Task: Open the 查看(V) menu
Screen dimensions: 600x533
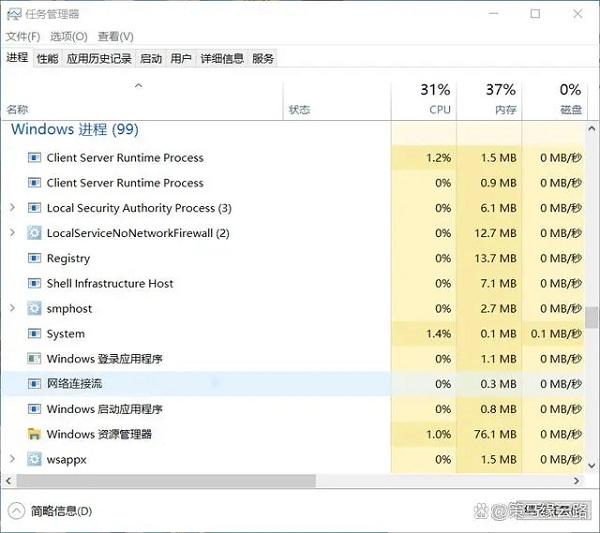Action: [x=116, y=37]
